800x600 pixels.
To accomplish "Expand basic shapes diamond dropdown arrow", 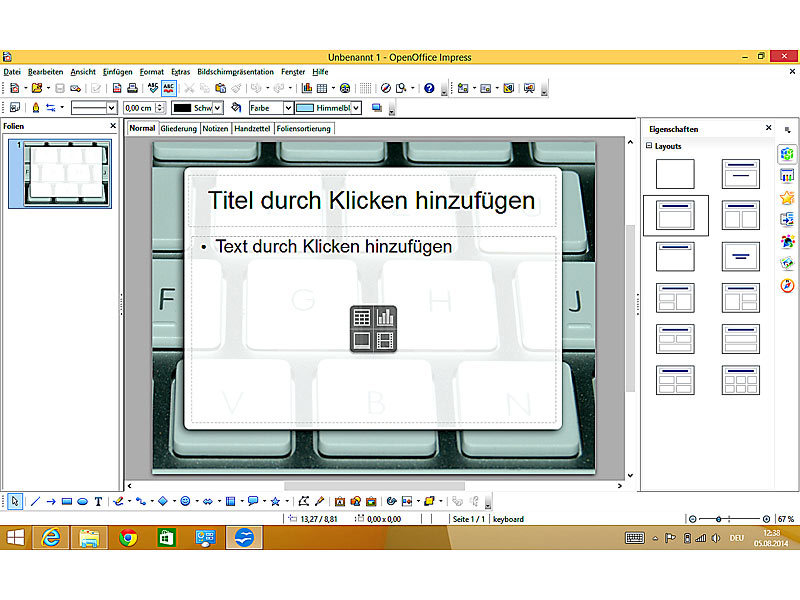I will click(x=174, y=502).
